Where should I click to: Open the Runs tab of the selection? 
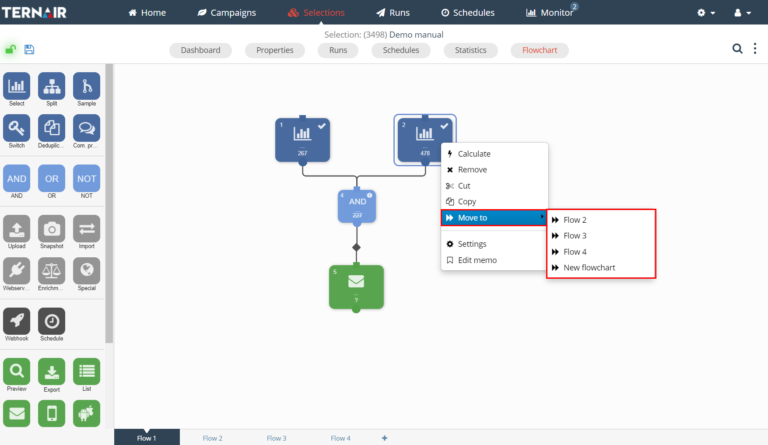[x=338, y=50]
